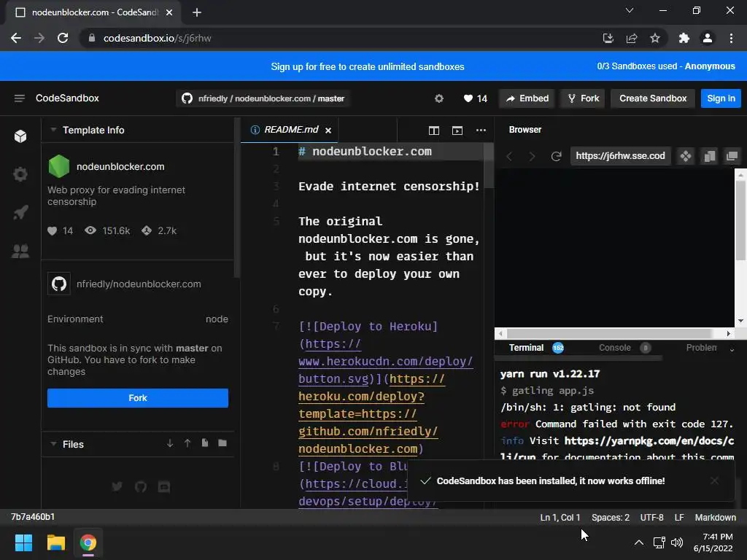Click the Browser panel tab

click(x=525, y=130)
